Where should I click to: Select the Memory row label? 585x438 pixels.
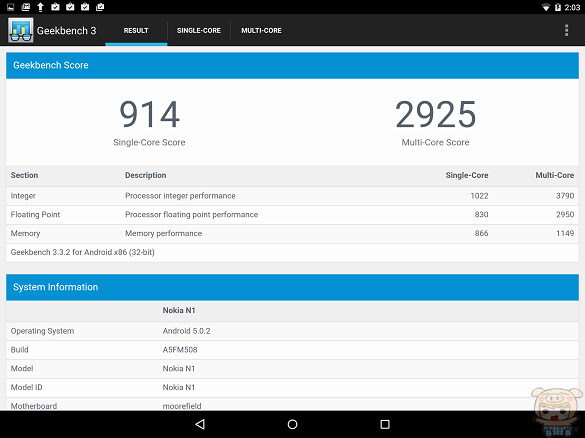(x=25, y=234)
